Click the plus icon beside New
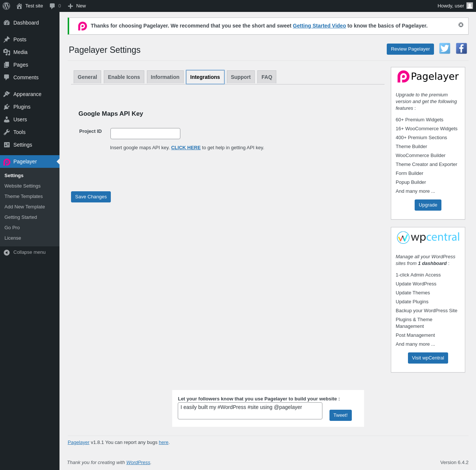This screenshot has width=476, height=470. (x=70, y=6)
